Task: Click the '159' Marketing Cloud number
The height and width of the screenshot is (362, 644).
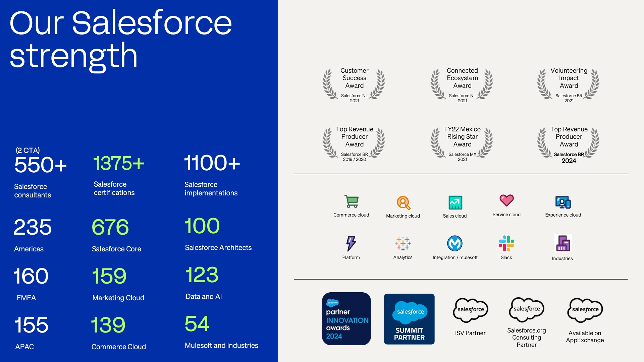Action: click(109, 276)
